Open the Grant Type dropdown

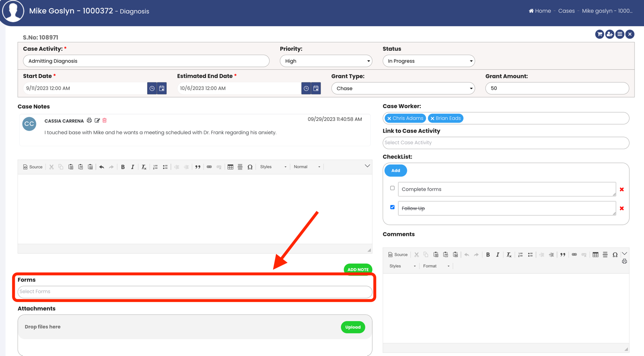click(x=403, y=88)
